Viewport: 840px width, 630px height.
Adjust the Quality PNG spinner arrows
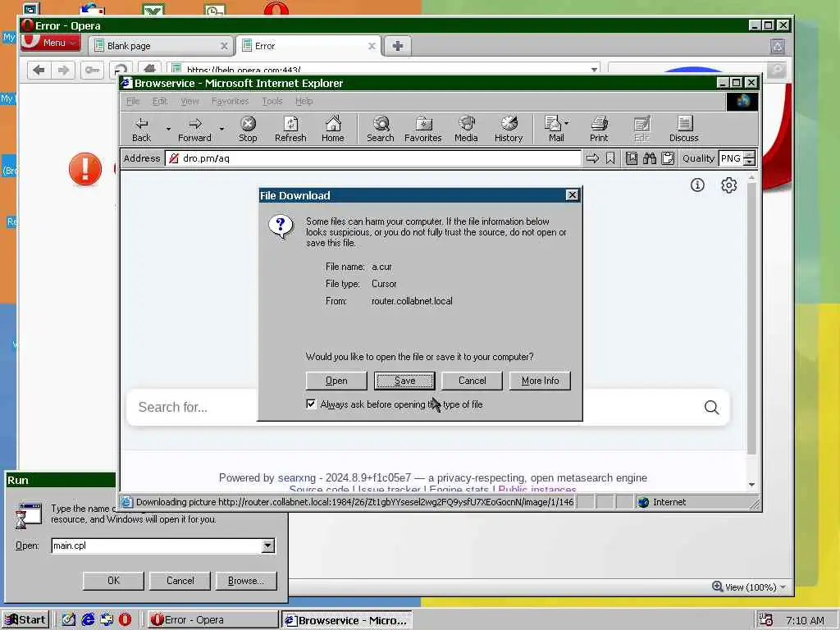point(750,158)
